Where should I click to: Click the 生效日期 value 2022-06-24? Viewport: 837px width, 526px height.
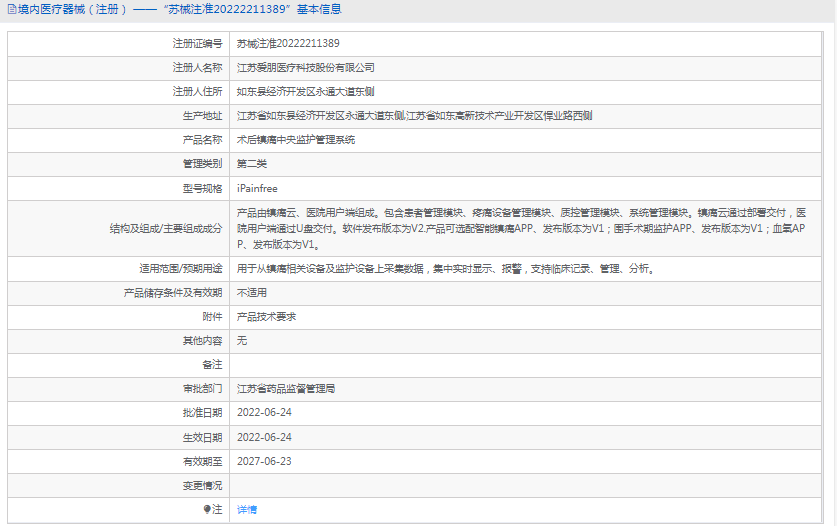coord(264,437)
